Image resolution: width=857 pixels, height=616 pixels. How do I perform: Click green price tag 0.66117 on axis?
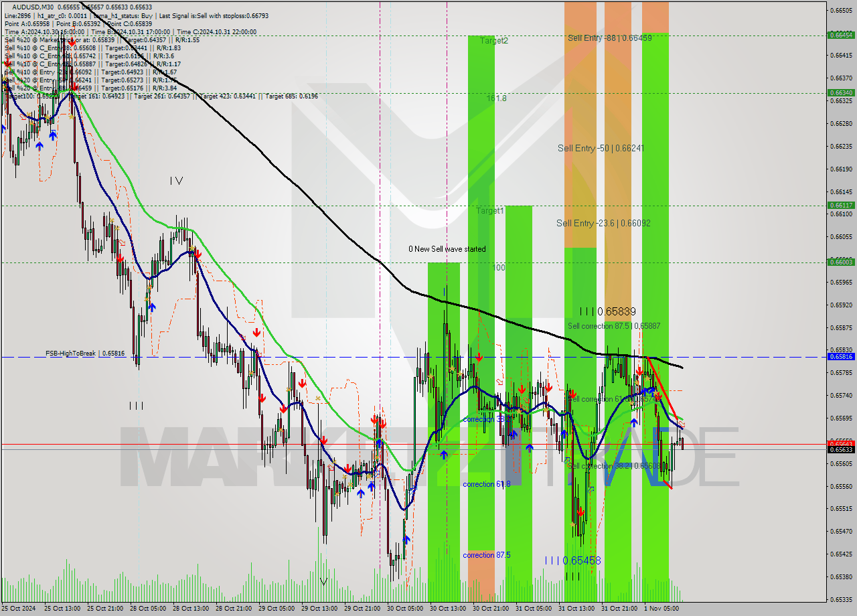(841, 206)
